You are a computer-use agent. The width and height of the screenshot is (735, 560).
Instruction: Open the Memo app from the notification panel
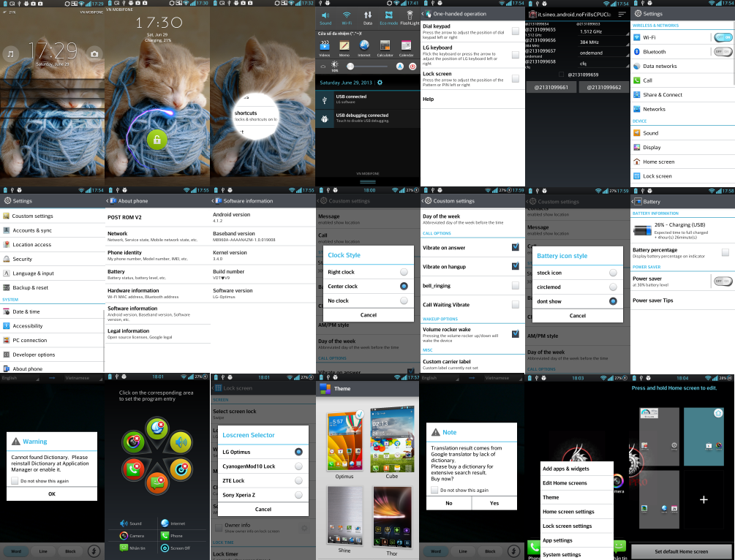pyautogui.click(x=344, y=48)
